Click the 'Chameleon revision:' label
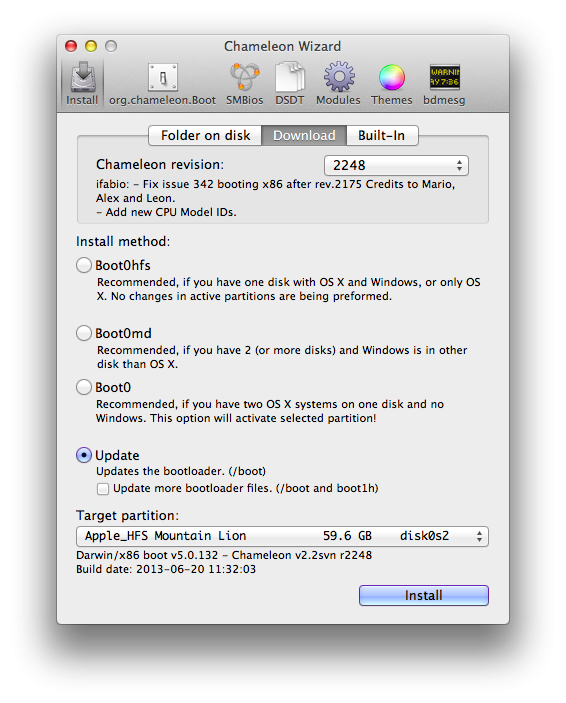Viewport: 566px width, 703px height. pos(160,165)
